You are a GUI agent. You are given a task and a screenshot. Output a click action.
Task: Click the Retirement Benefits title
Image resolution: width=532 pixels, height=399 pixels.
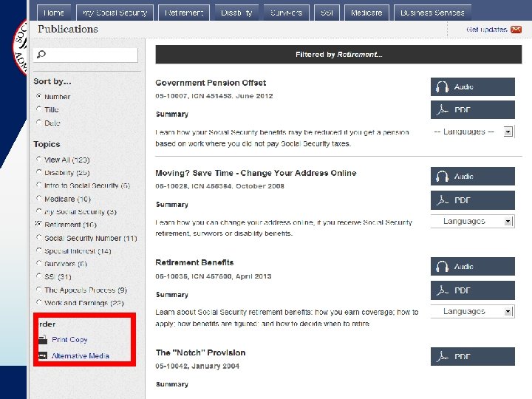click(x=194, y=262)
